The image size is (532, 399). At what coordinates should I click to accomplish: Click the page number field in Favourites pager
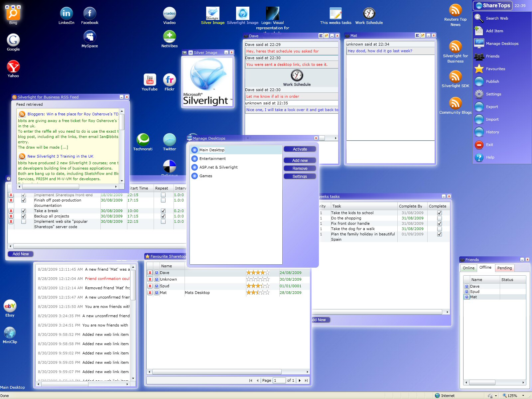pos(279,380)
